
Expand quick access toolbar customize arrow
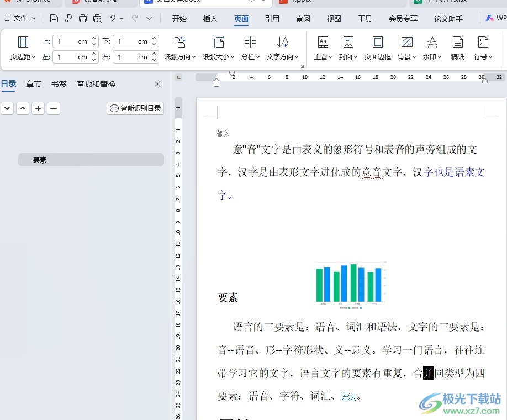149,18
